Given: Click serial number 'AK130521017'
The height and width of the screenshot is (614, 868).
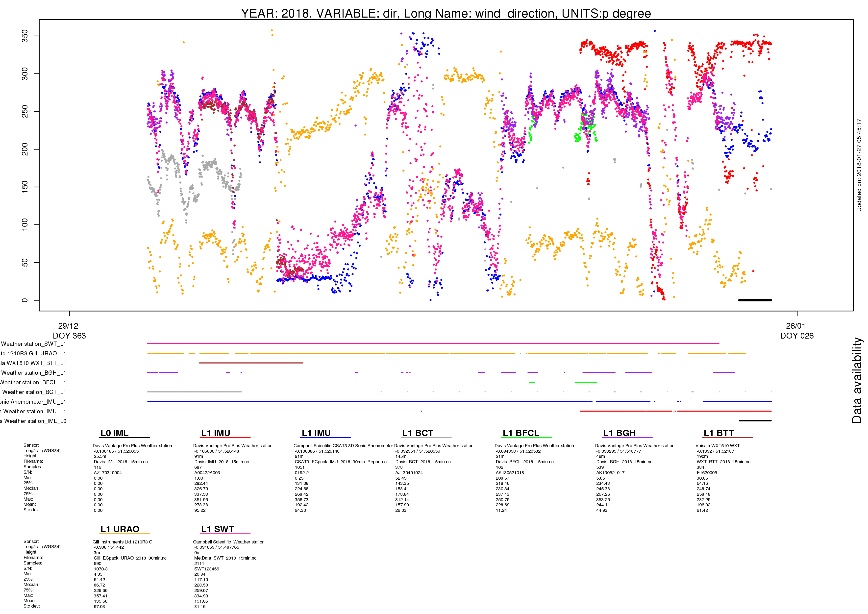Looking at the screenshot, I should 610,473.
